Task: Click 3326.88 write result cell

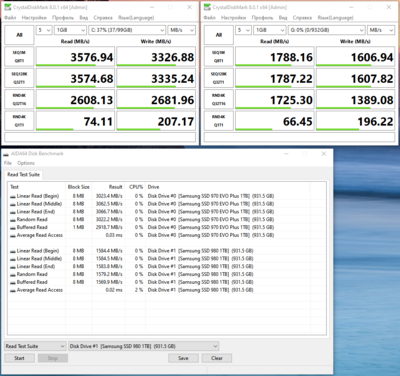Action: (x=156, y=57)
